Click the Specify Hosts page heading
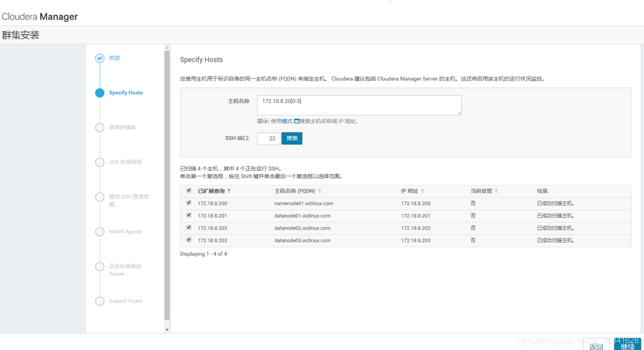The width and height of the screenshot is (644, 350). (201, 59)
